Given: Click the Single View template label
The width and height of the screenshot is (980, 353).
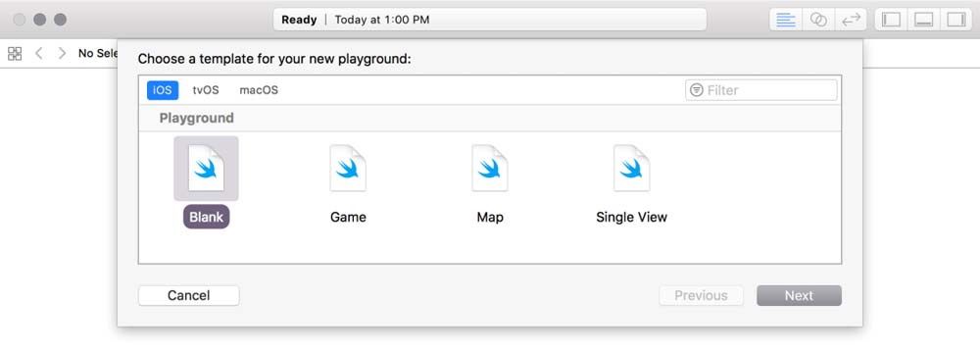Looking at the screenshot, I should pyautogui.click(x=632, y=217).
